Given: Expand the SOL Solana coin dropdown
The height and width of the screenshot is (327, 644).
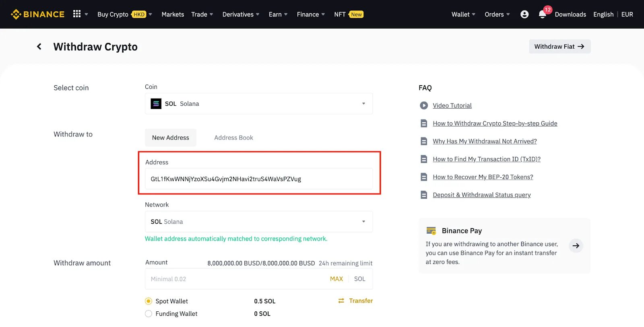Looking at the screenshot, I should [x=363, y=104].
